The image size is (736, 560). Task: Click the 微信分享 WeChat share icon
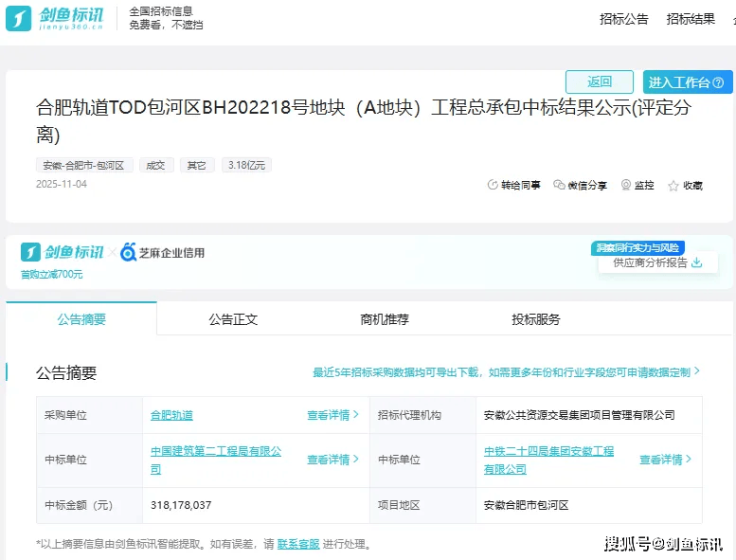coord(559,185)
